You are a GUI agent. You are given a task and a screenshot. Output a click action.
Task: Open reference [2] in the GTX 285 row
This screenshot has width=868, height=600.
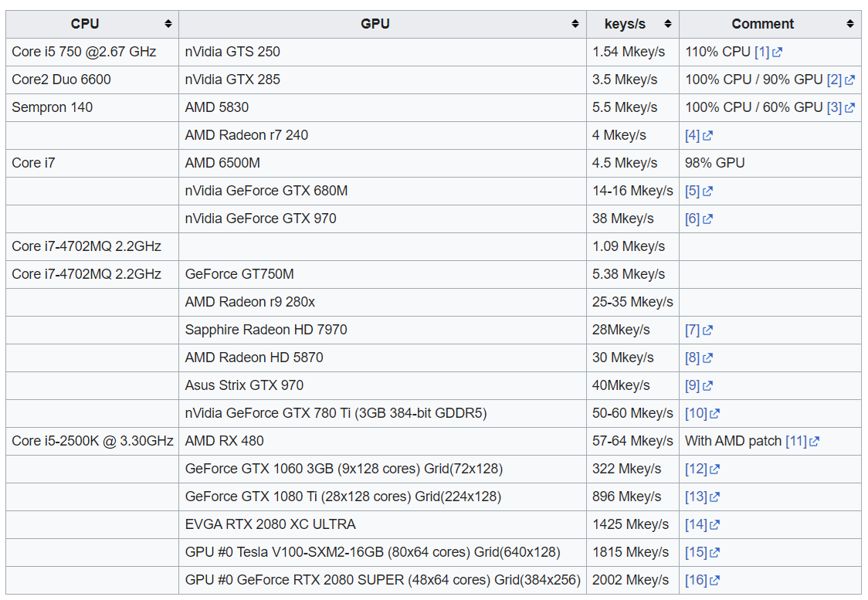[840, 80]
